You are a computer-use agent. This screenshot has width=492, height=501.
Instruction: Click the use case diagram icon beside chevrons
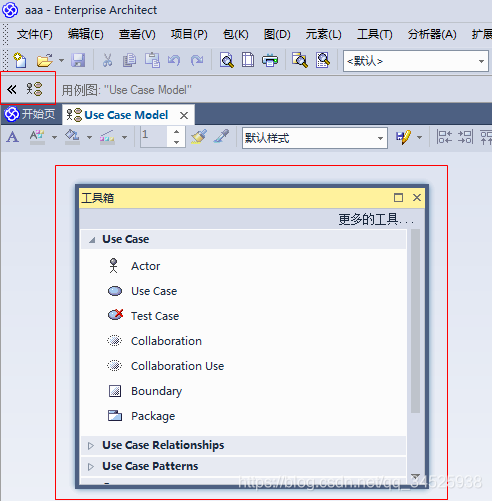[34, 89]
